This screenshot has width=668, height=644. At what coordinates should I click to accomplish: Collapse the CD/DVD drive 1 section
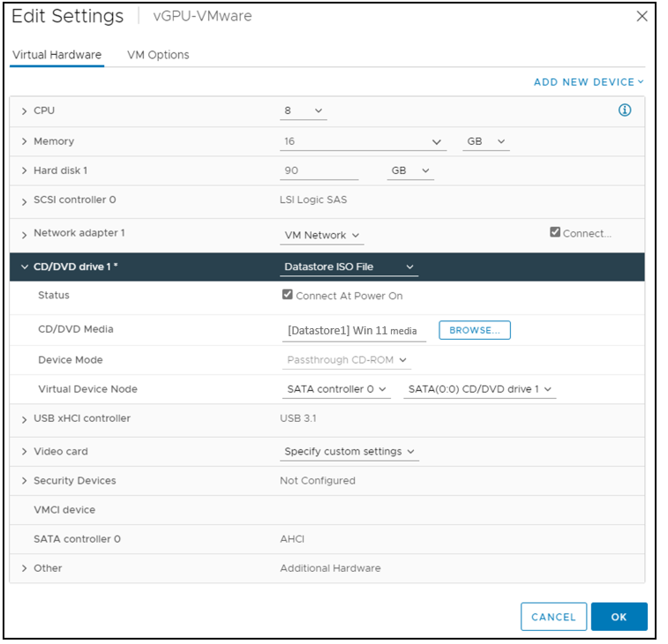click(24, 266)
